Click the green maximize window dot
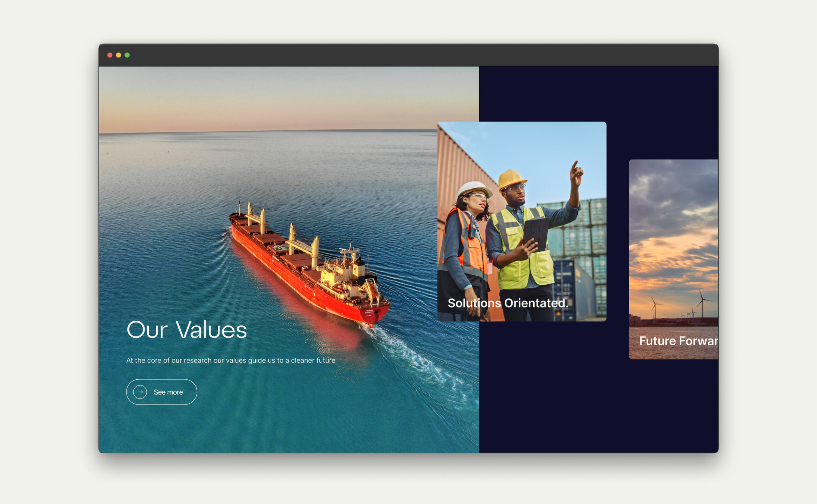817x504 pixels. [x=127, y=55]
